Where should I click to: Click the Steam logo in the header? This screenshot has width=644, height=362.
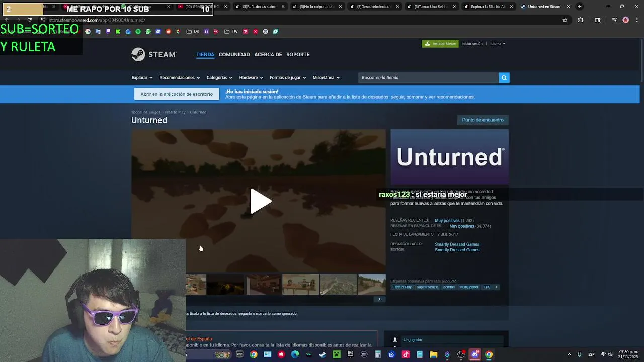[154, 54]
